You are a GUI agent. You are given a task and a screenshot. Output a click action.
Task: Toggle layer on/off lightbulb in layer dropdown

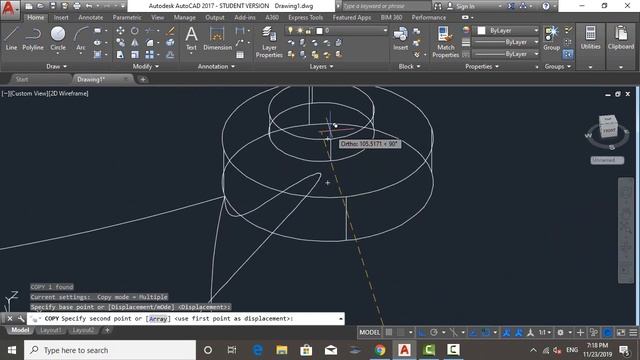click(290, 31)
